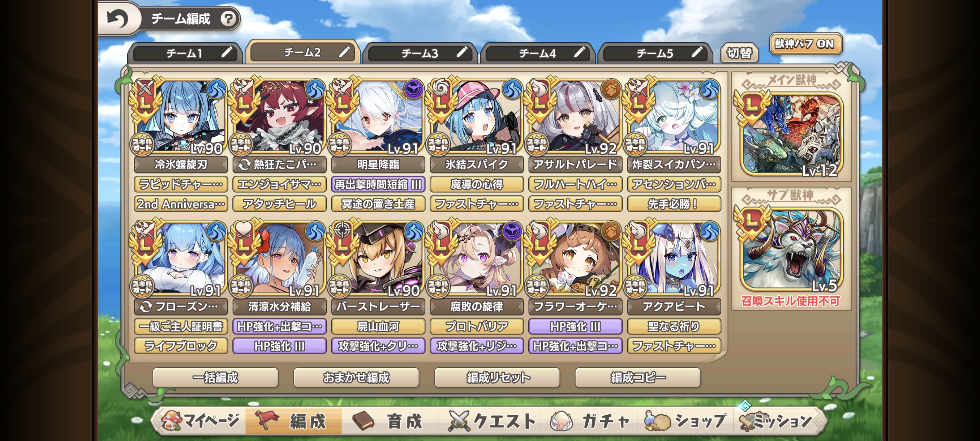Click the swap arrows on 熱狂たこパ skill
The image size is (980, 441).
pyautogui.click(x=244, y=165)
